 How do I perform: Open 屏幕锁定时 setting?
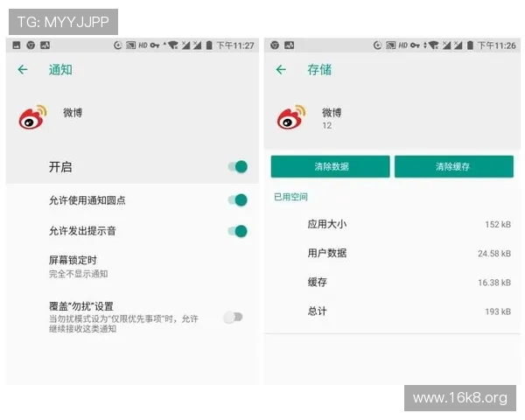132,267
